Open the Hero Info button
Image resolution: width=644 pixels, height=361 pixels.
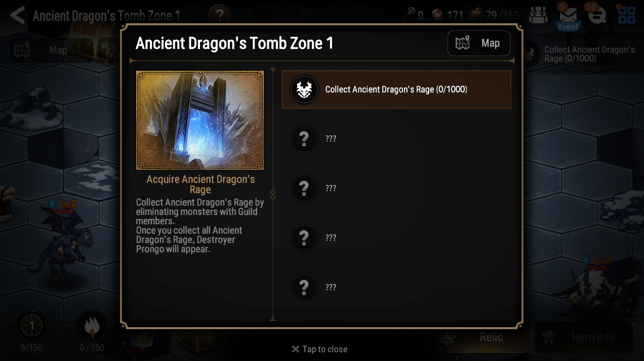[x=584, y=337]
